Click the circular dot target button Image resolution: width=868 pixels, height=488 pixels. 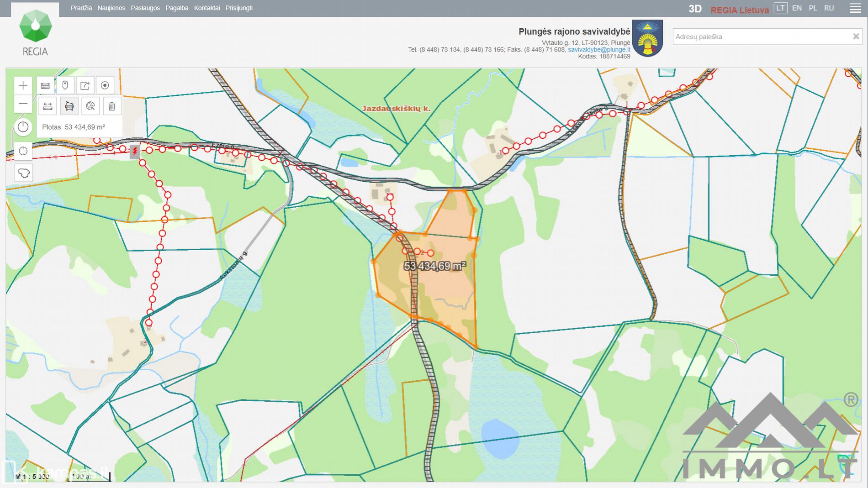tap(105, 85)
